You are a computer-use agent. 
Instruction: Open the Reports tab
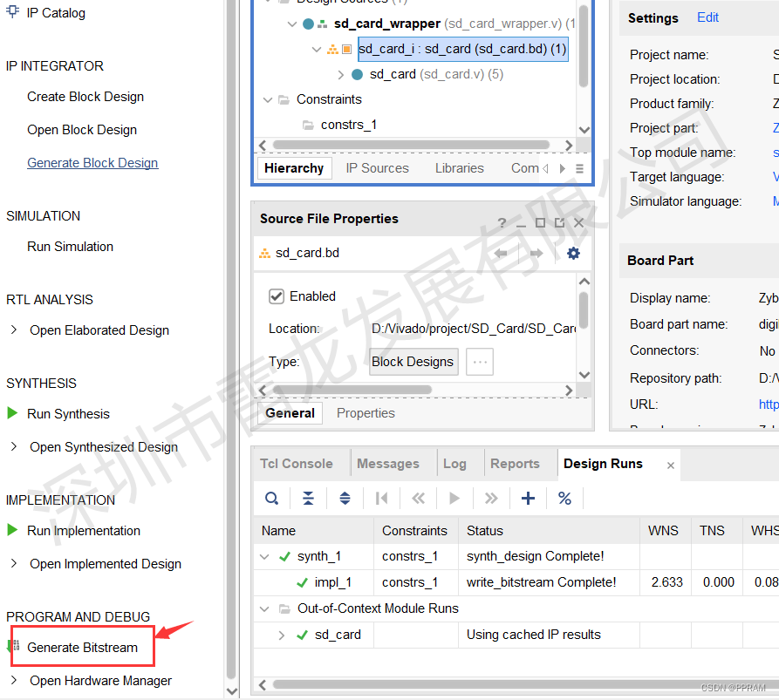click(515, 464)
